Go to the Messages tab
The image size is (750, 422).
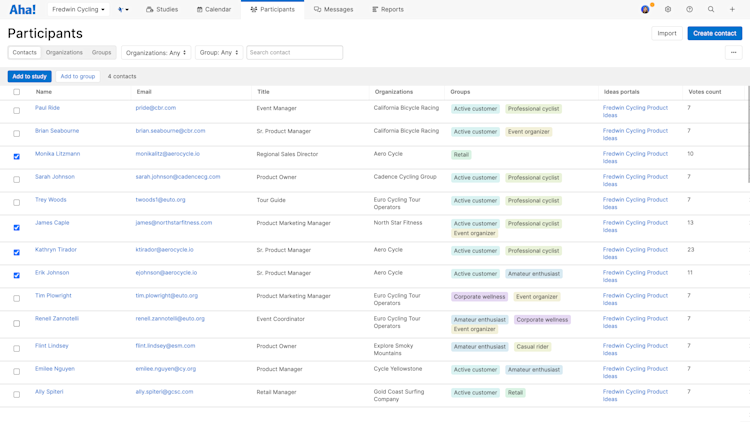[333, 9]
